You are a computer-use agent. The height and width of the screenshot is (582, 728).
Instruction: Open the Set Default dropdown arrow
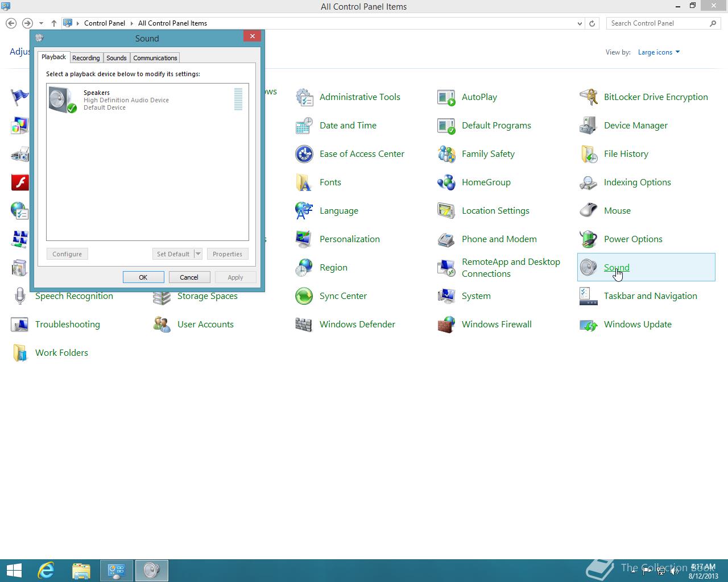pyautogui.click(x=198, y=254)
